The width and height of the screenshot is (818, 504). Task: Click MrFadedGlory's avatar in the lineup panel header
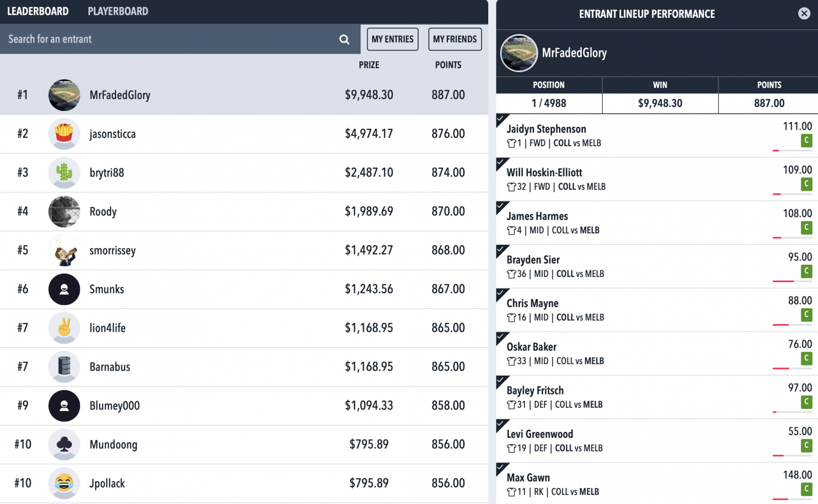tap(519, 53)
